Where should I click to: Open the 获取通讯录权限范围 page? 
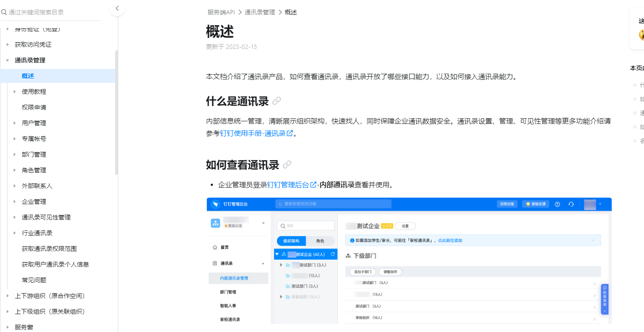point(49,249)
